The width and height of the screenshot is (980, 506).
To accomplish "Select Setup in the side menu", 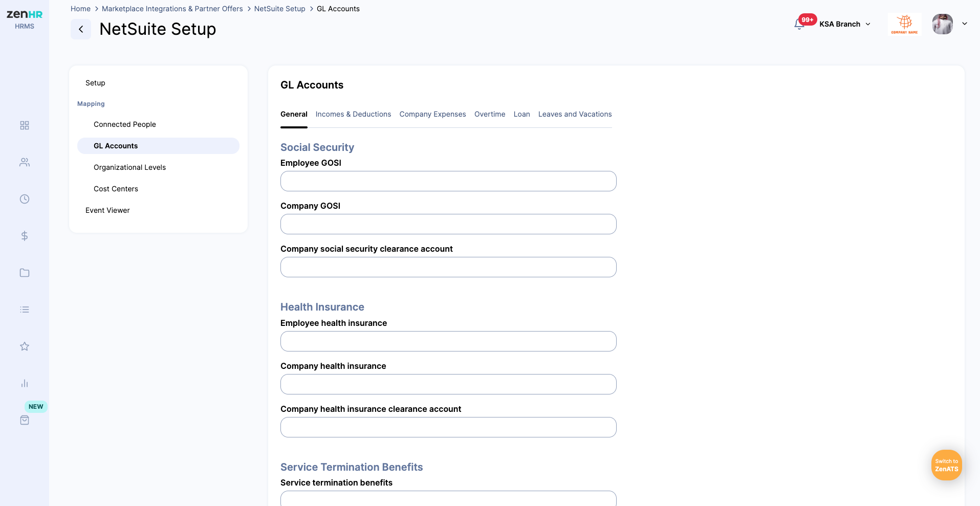I will point(95,83).
